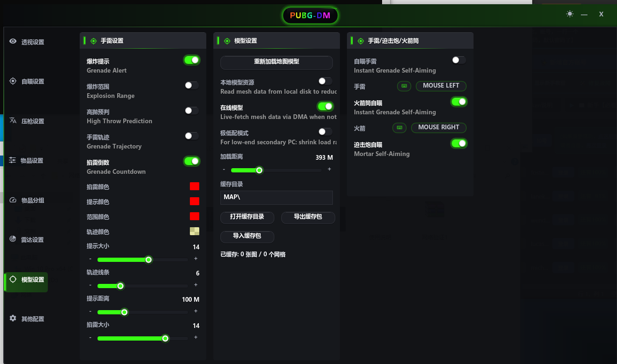
Task: Click the keyboard icon next to 火箭 hotkey
Action: tap(399, 127)
